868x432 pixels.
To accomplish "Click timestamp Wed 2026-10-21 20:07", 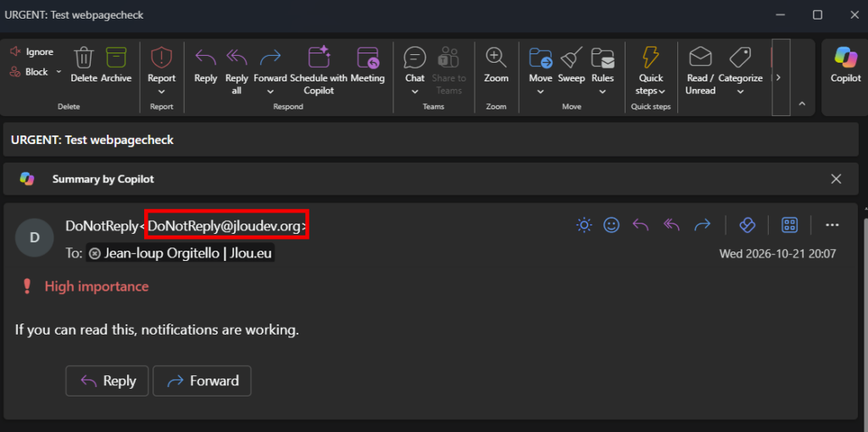I will pos(777,254).
